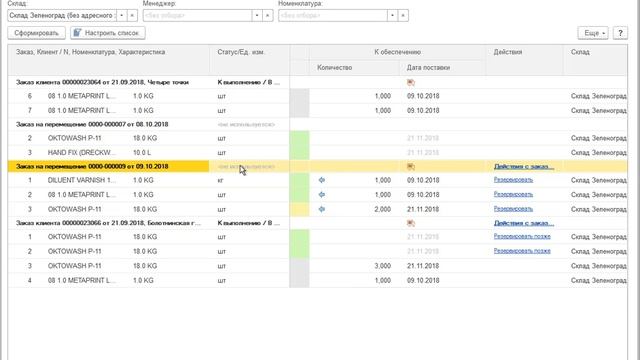Click the flag icon in order 00000023066 row
This screenshot has height=360, width=640.
[411, 223]
